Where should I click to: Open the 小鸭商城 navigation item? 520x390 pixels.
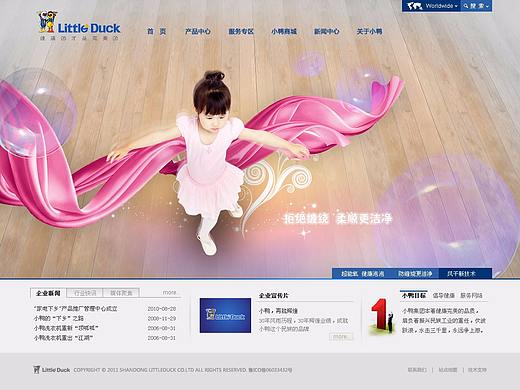click(x=284, y=31)
